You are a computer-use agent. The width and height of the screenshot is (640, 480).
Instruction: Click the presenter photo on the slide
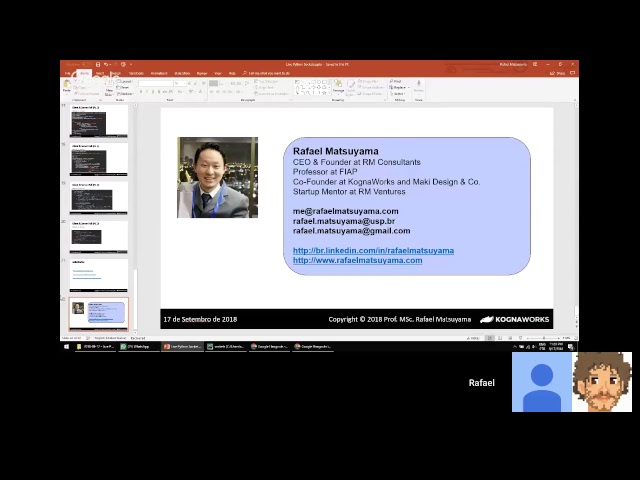(218, 178)
